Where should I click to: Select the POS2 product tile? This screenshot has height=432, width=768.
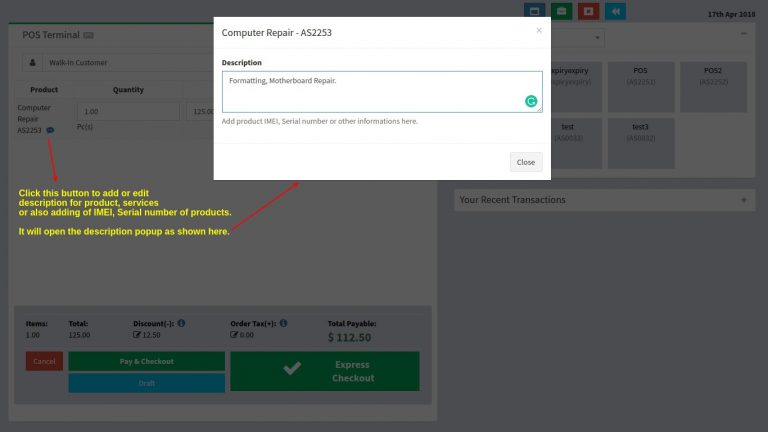[713, 87]
